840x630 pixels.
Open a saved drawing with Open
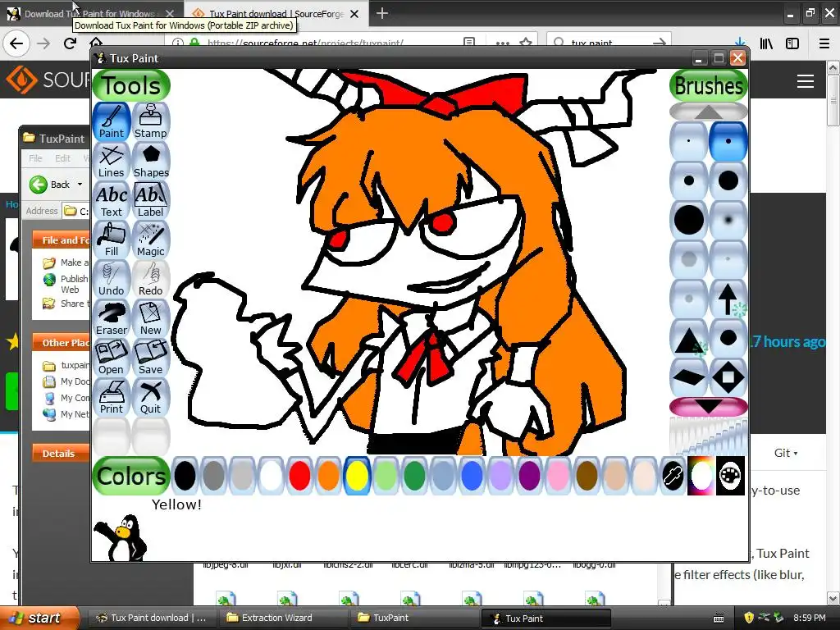point(112,358)
